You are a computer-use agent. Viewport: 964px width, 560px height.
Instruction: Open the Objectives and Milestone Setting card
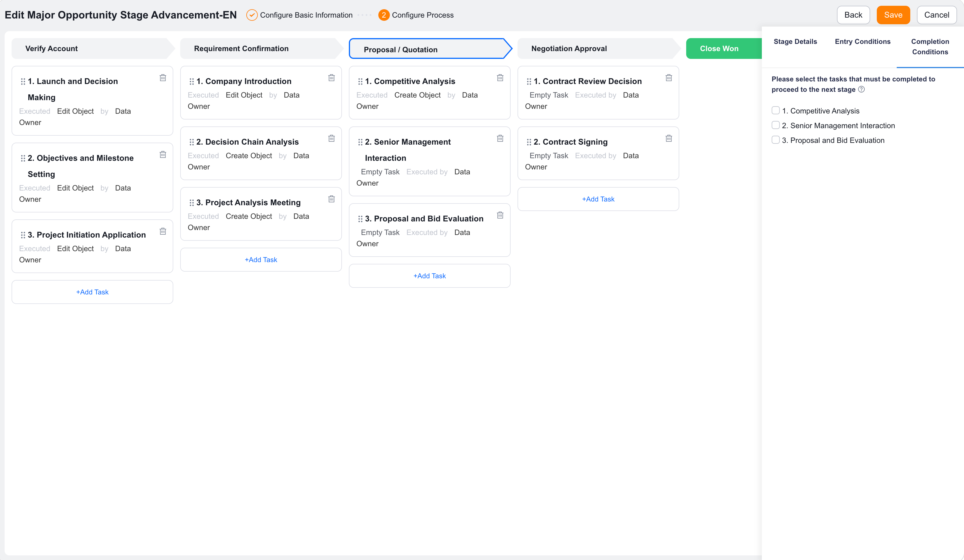coord(92,178)
